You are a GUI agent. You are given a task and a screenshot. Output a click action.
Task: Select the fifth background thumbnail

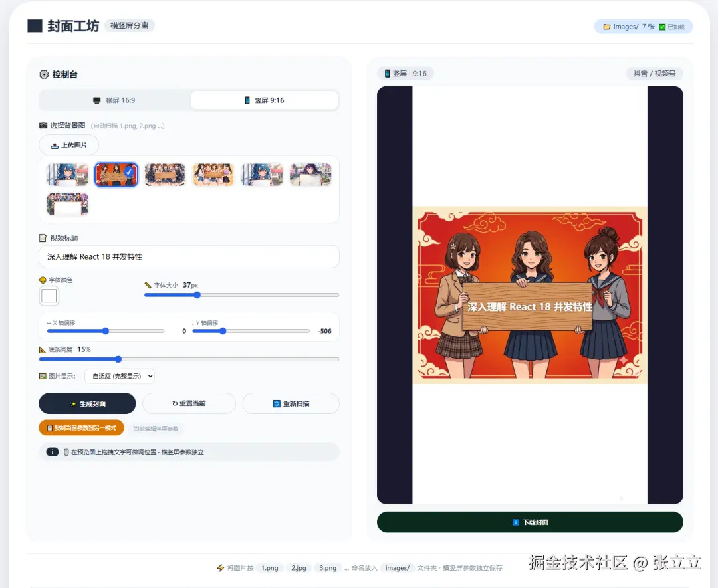pos(262,174)
